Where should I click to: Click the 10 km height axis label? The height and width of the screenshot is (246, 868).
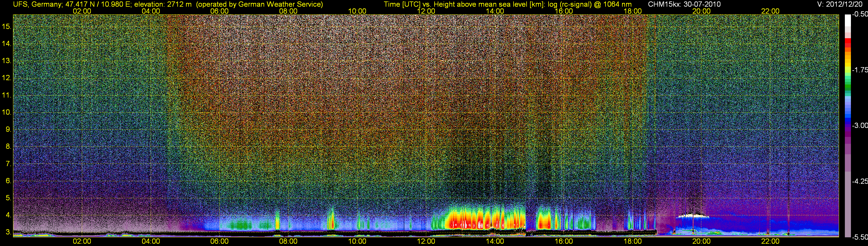[x=6, y=112]
